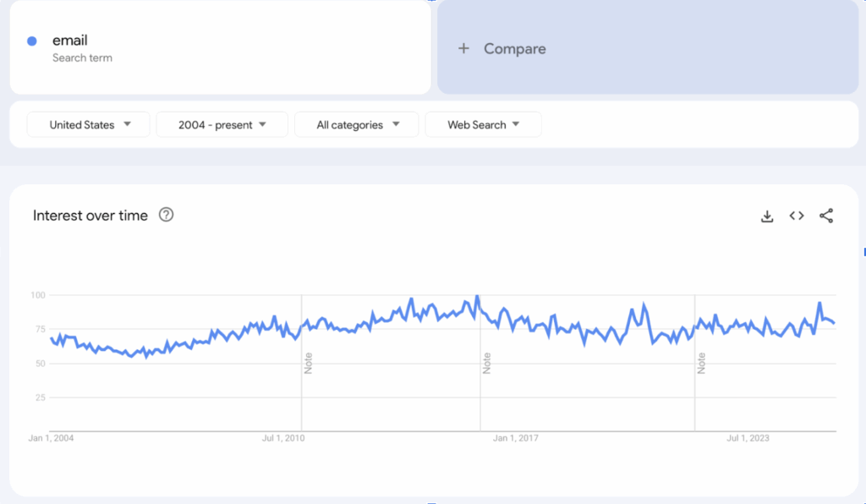Viewport: 866px width, 504px height.
Task: Select the blue dot beside the email term
Action: [32, 41]
